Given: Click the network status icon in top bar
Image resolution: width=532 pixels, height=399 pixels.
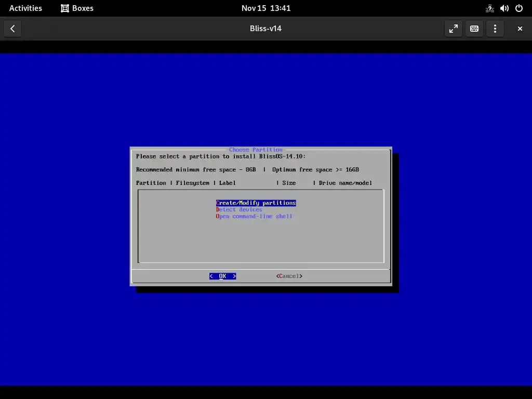Looking at the screenshot, I should (489, 8).
